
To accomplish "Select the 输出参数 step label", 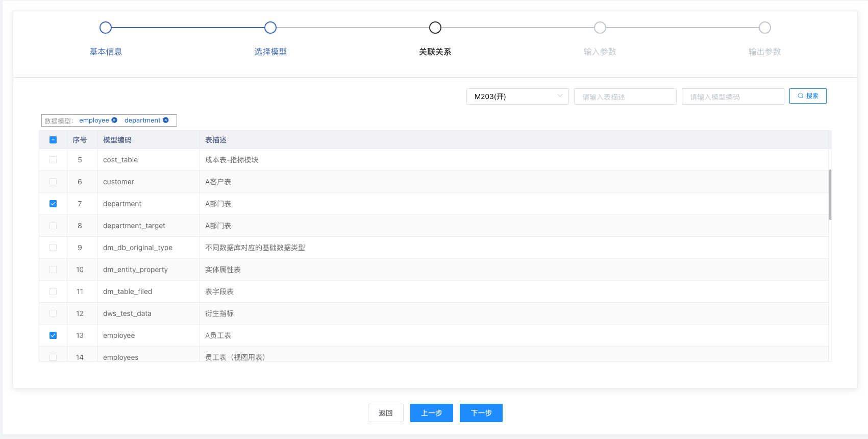I will coord(765,52).
